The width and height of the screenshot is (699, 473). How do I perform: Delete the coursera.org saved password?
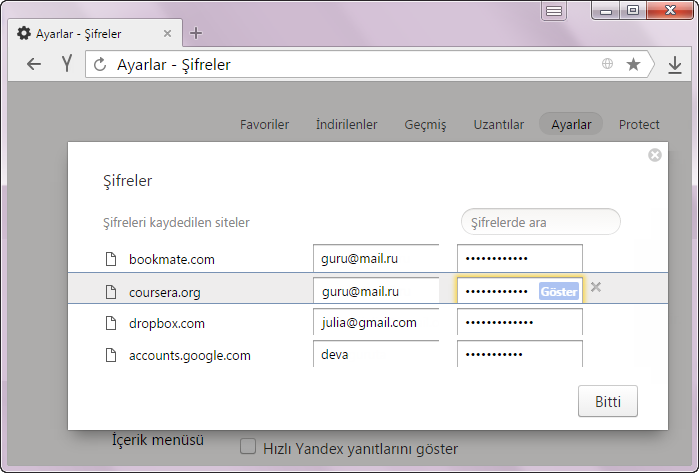point(596,287)
